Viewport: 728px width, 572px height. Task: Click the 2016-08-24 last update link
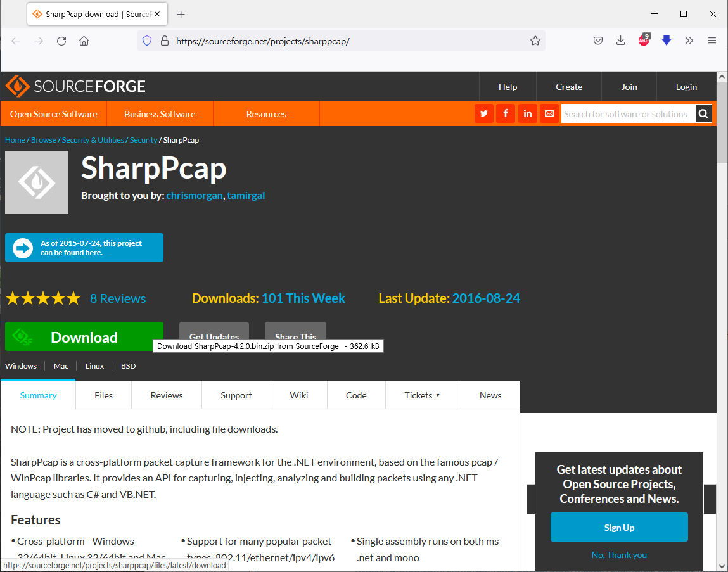point(486,298)
